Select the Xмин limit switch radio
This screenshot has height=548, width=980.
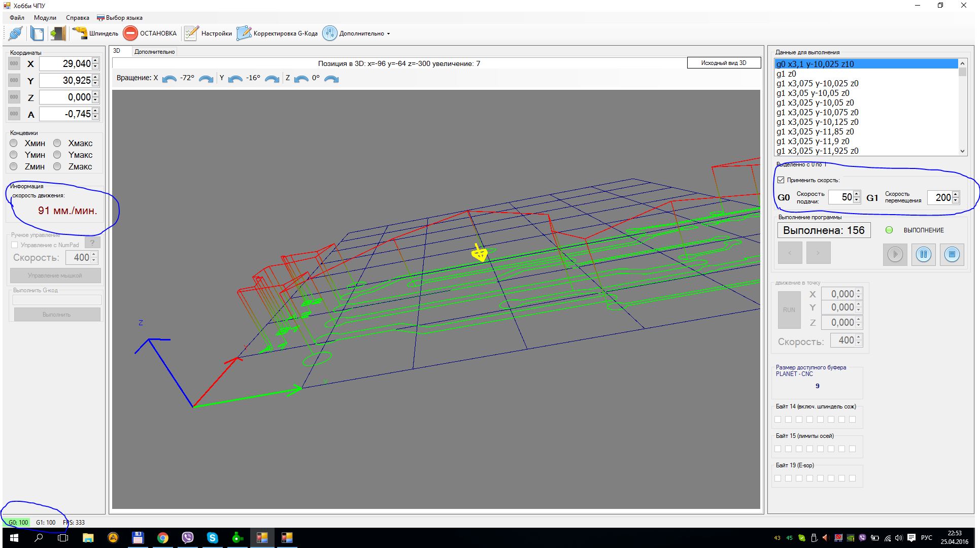click(x=14, y=143)
